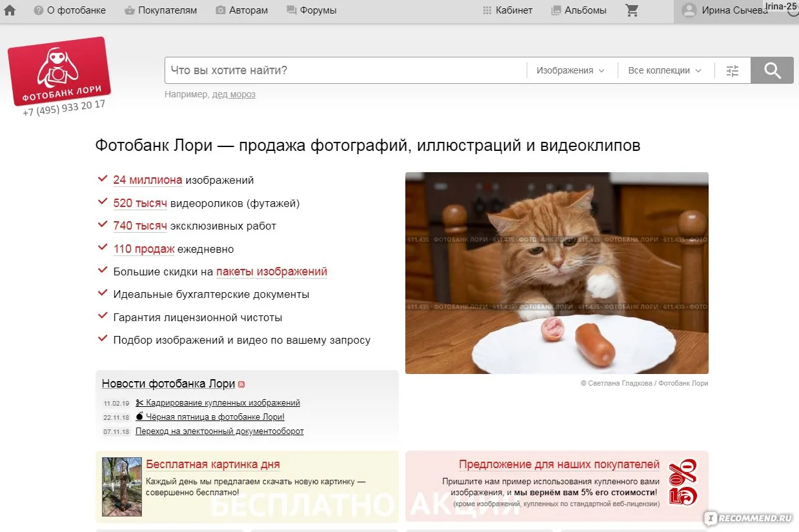Open advanced search filters icon

pos(733,71)
